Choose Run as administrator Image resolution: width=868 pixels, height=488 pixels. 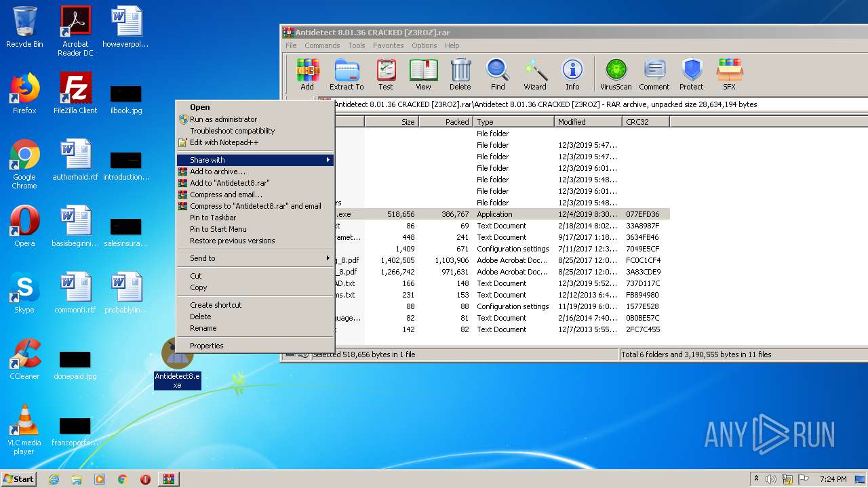[255, 119]
